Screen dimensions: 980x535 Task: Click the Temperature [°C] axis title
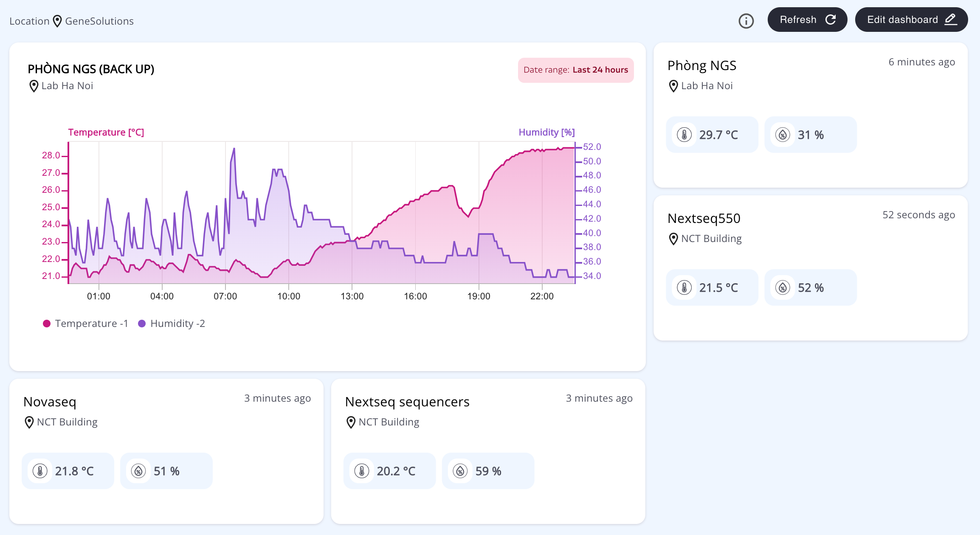(x=106, y=132)
